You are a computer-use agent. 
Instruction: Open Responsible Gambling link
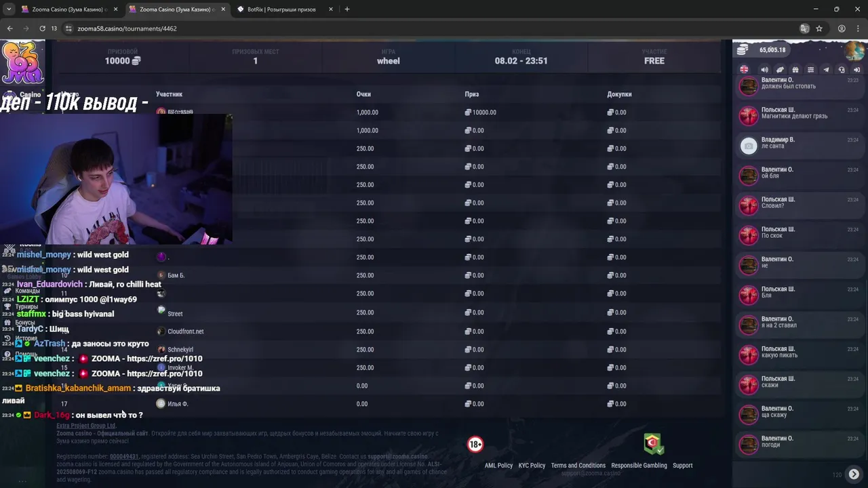[639, 466]
